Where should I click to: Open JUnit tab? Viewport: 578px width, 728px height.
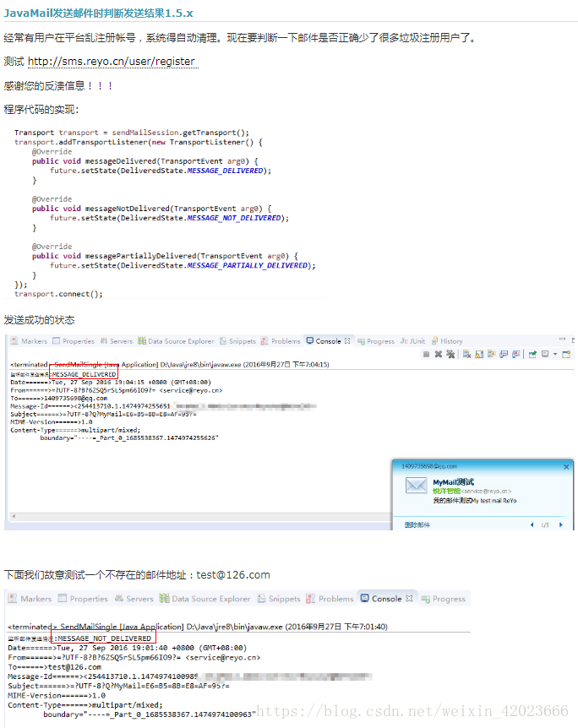[x=412, y=341]
